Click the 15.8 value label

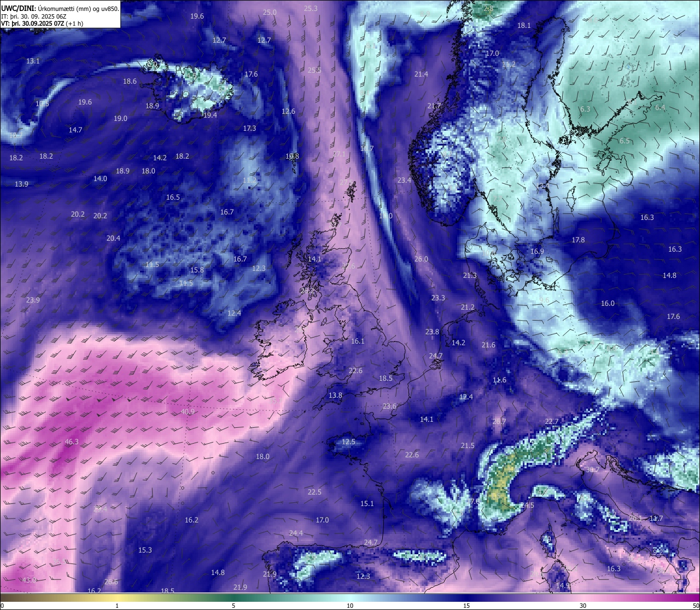pos(197,270)
